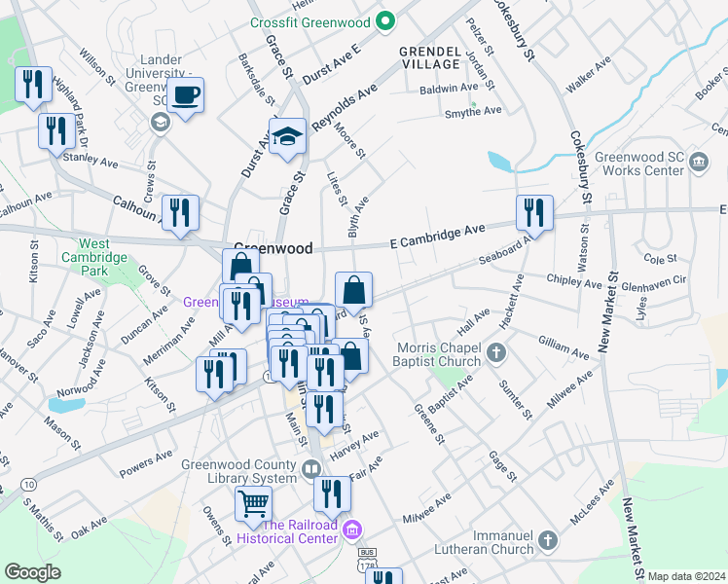
Task: Click the Crossfit Greenwood place pin
Action: click(x=385, y=21)
